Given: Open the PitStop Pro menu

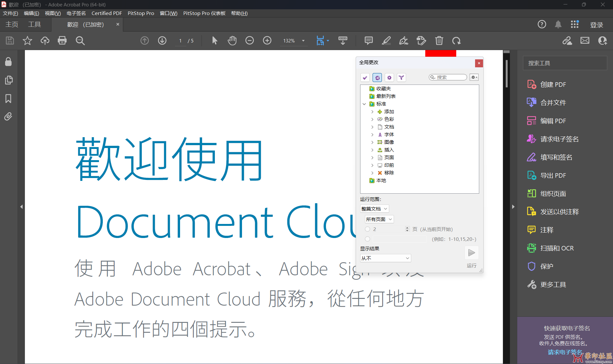Looking at the screenshot, I should click(x=141, y=13).
